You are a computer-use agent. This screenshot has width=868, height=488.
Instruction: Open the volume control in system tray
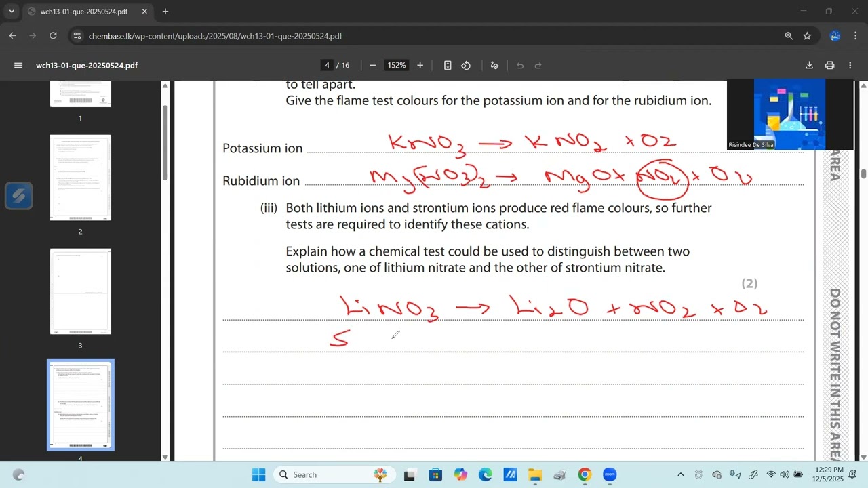(785, 474)
